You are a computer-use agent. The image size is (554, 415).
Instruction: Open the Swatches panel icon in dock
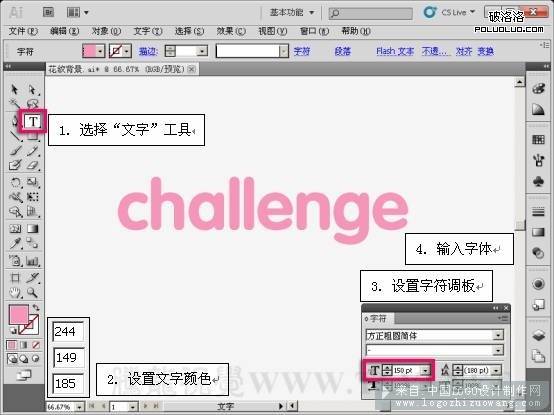(x=538, y=140)
